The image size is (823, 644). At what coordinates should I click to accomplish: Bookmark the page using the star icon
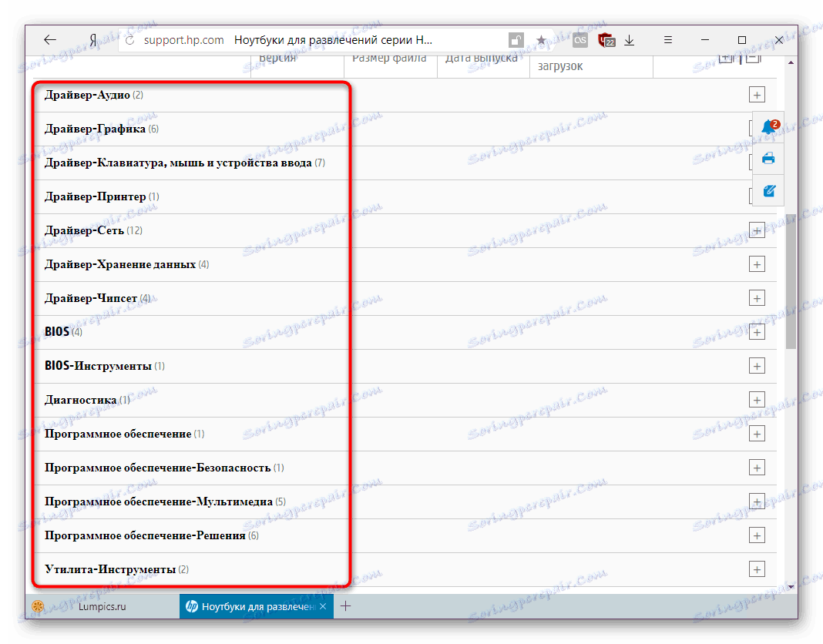coord(542,39)
